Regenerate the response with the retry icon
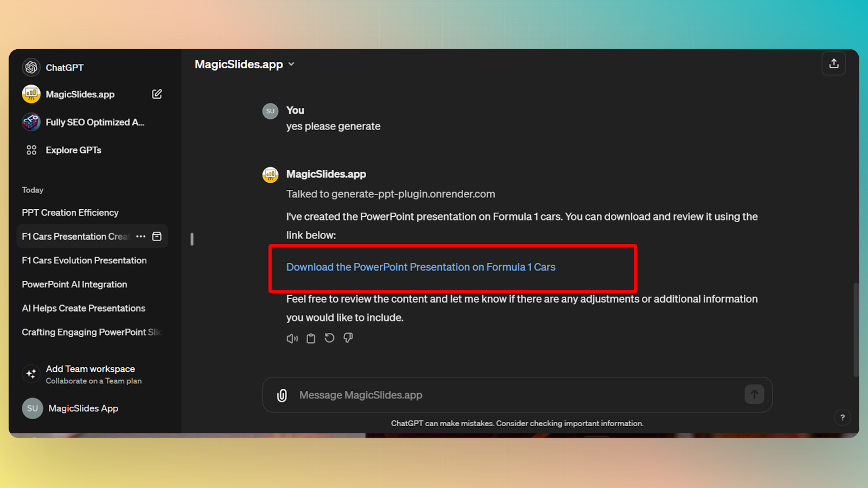Image resolution: width=868 pixels, height=488 pixels. (x=329, y=338)
